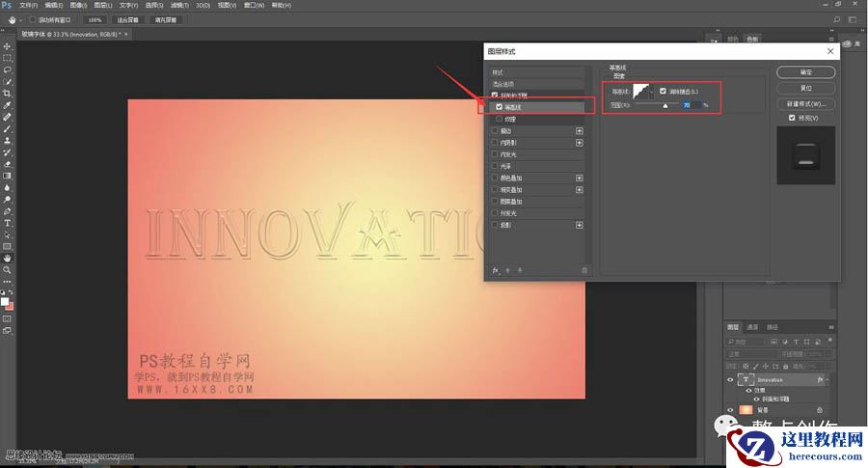Viewport: 868px width, 468px height.
Task: Uncheck the 等高线 (Contour) style checkbox
Action: pos(500,107)
